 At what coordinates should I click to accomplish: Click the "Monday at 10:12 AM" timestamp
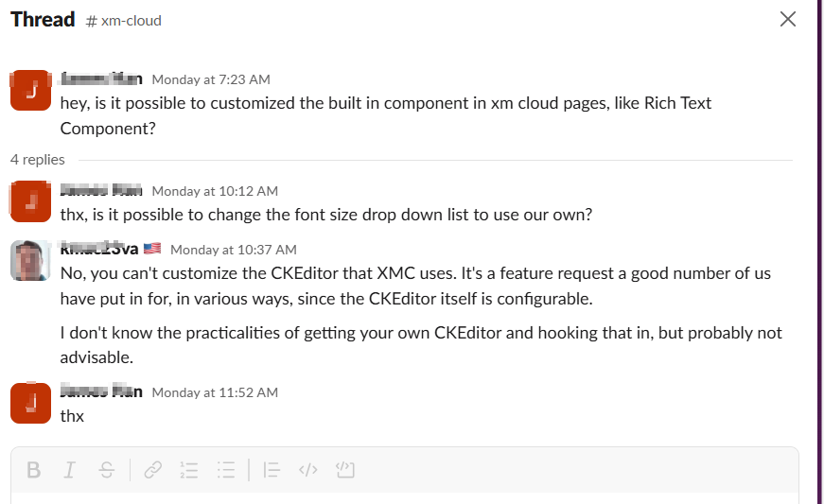click(x=215, y=191)
